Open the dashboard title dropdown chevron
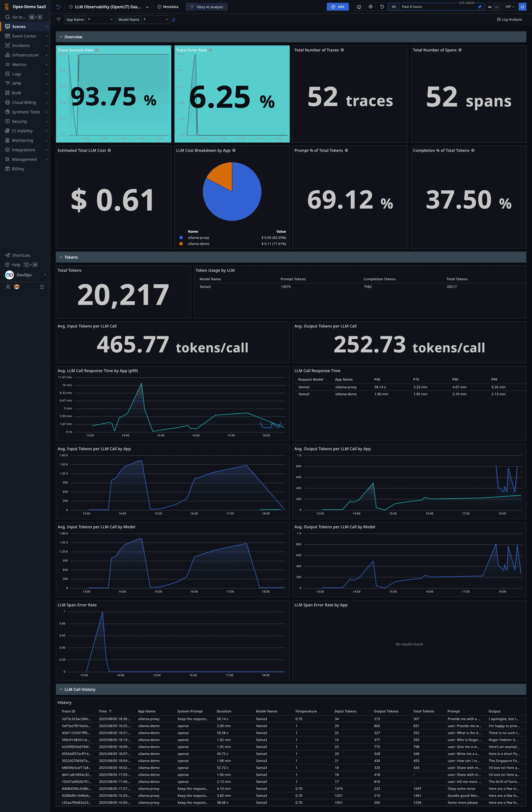 [x=147, y=7]
